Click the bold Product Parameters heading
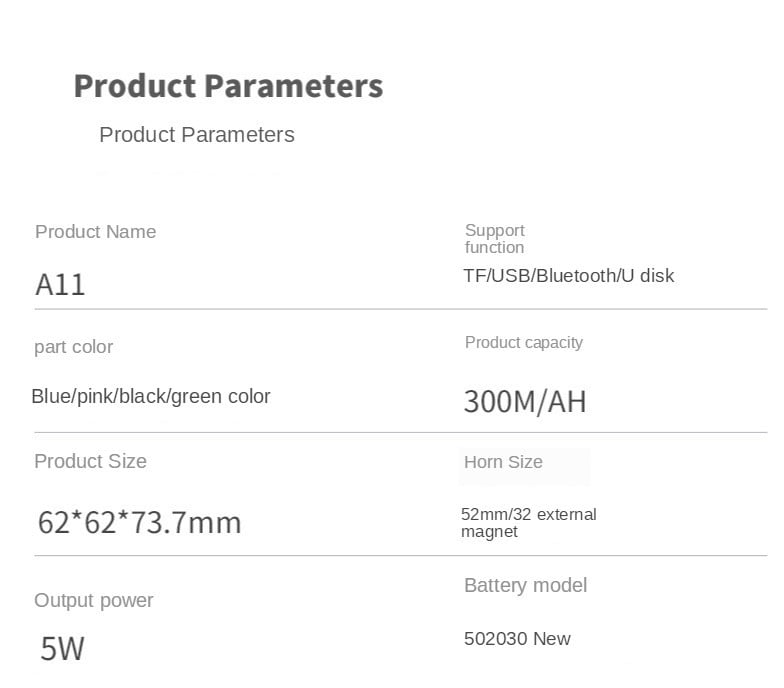Viewport: 784px width, 688px height. click(x=228, y=86)
